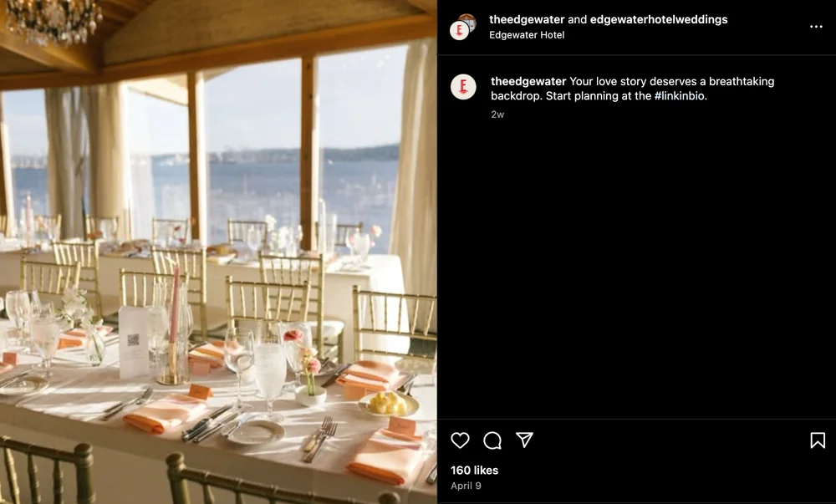Screen dimensions: 836x504
Task: Open the #linkinbio hashtag
Action: tap(679, 96)
